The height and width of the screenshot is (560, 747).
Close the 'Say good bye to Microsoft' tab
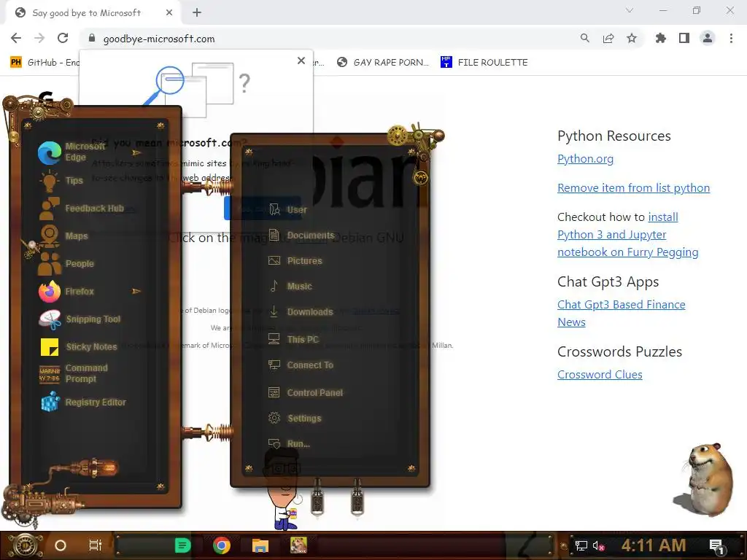169,13
